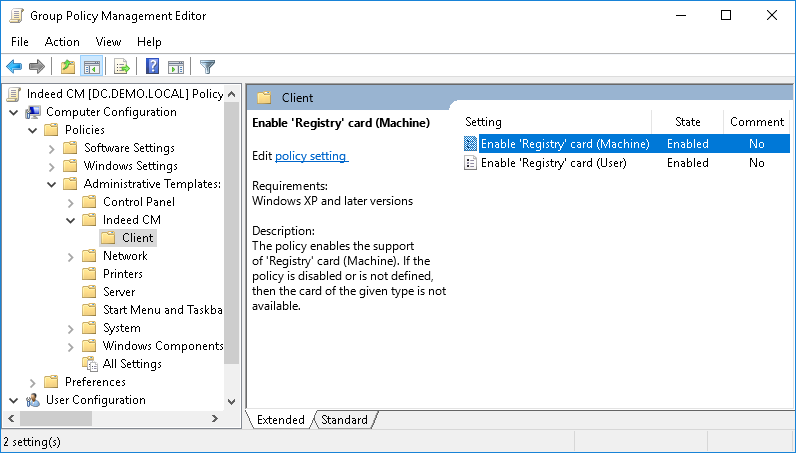The height and width of the screenshot is (453, 796).
Task: Click the tree's vertical scrollbar down arrow
Action: (231, 402)
